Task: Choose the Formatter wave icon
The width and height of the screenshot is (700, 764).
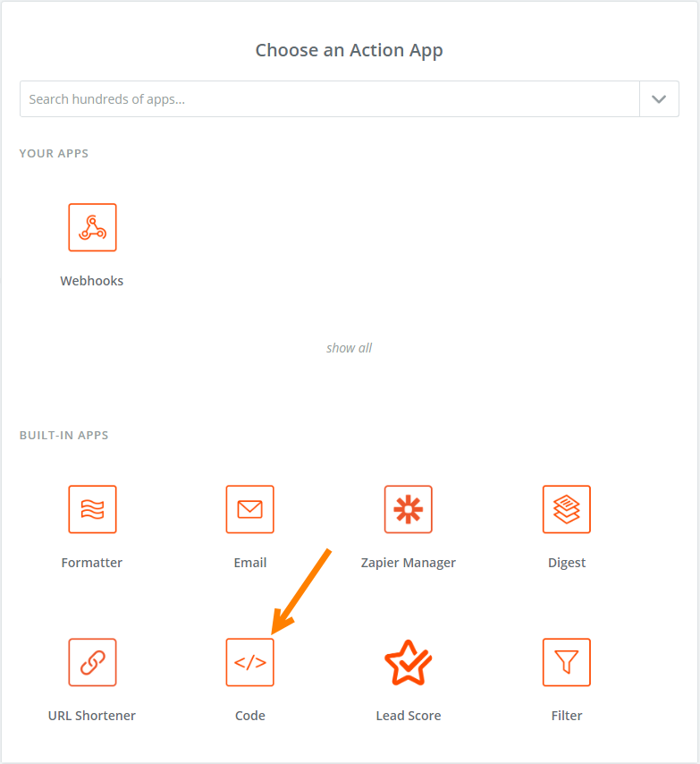Action: tap(92, 509)
